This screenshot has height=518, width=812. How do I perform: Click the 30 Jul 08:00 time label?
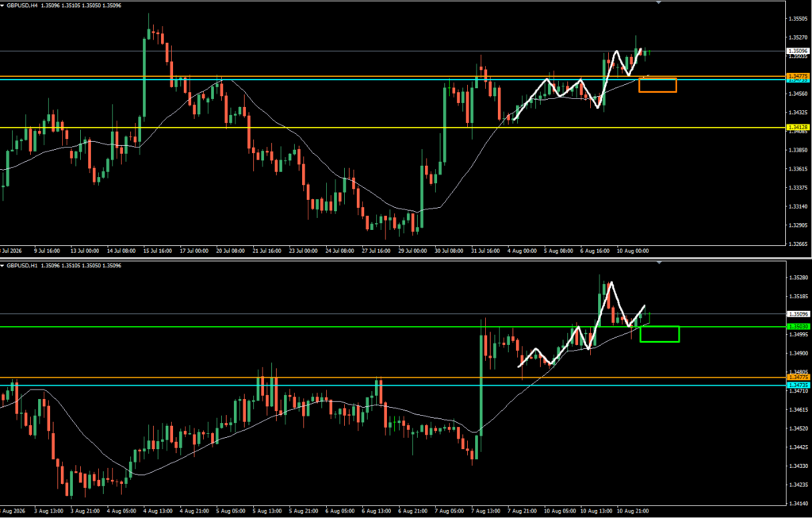tap(449, 251)
